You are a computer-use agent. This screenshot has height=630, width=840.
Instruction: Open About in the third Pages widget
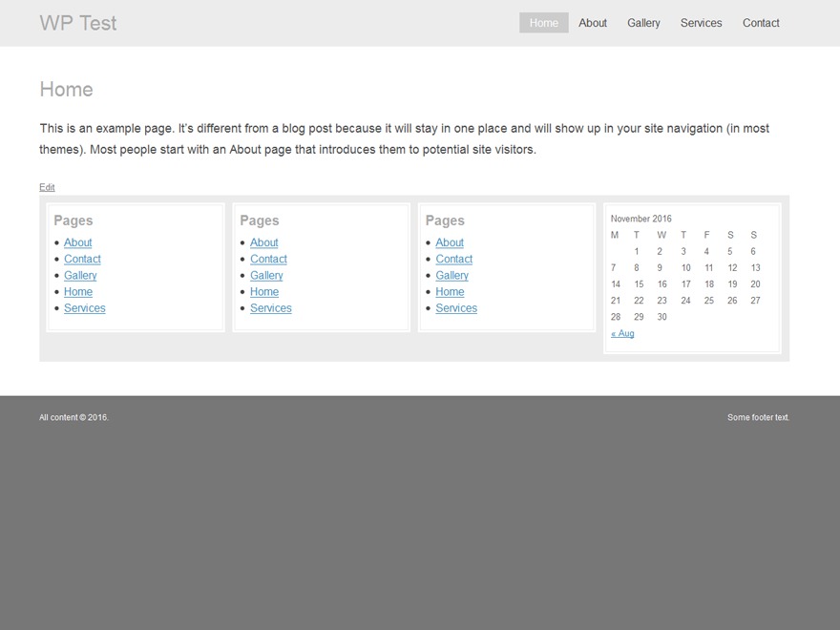click(x=450, y=242)
